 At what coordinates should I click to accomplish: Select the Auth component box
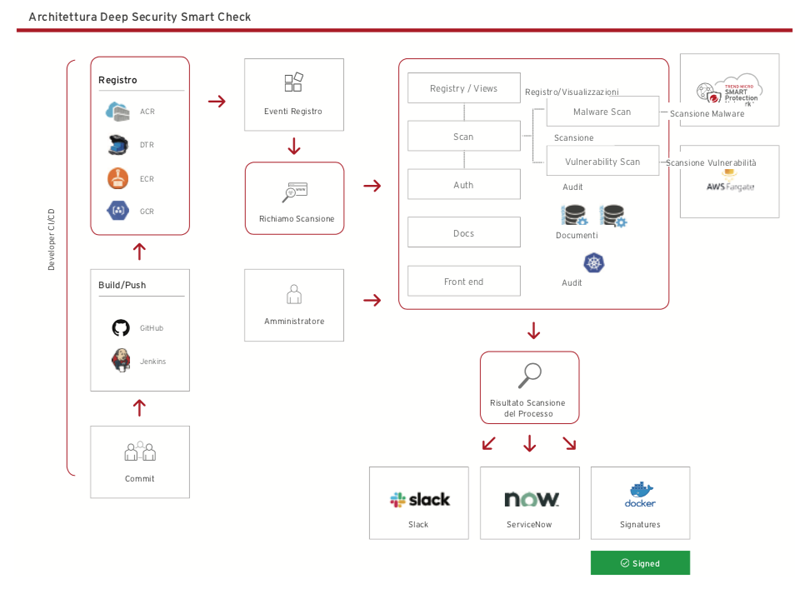tap(464, 184)
